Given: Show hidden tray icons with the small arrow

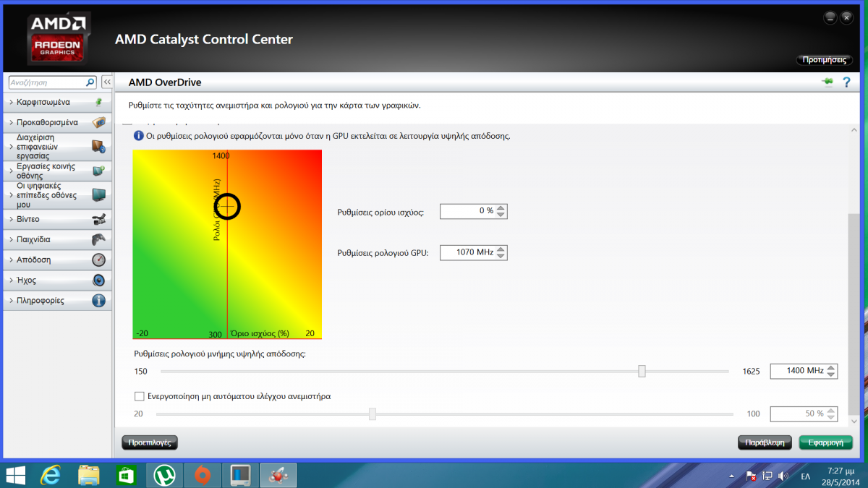Looking at the screenshot, I should 733,476.
